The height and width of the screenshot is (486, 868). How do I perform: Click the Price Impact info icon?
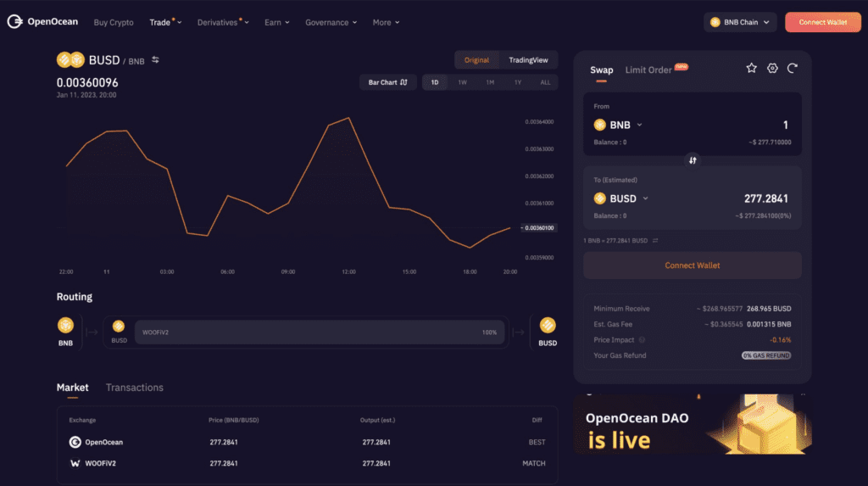coord(643,340)
